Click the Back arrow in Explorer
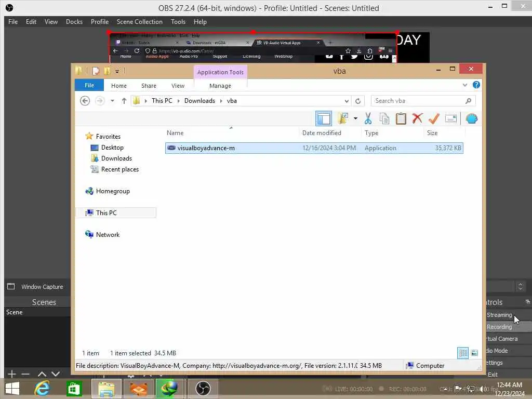Screen dimensions: 532x399 [x=85, y=101]
